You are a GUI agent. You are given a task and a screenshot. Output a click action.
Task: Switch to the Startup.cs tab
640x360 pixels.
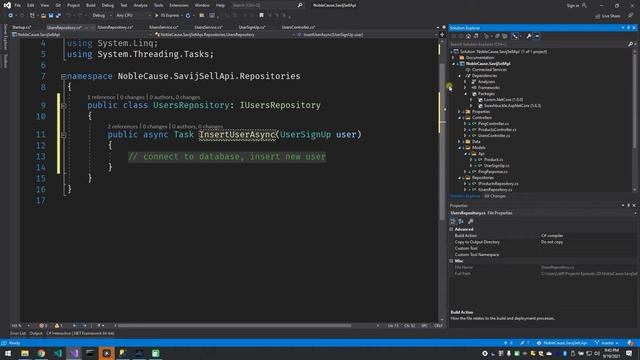22,27
